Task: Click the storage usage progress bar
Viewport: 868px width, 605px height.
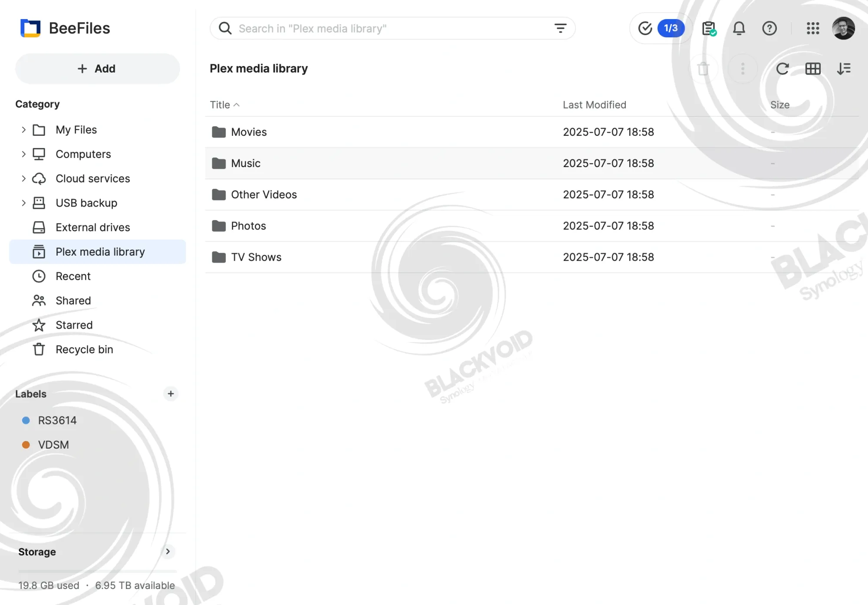Action: coord(98,571)
